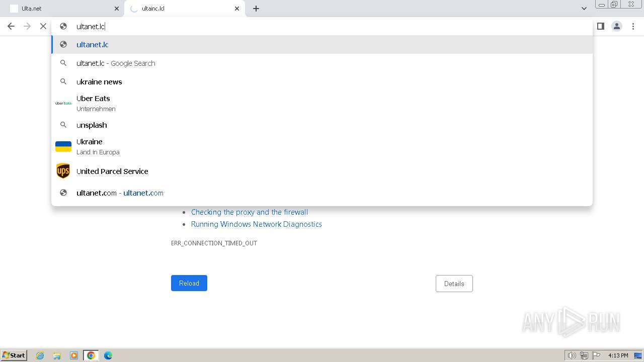Click the blue Reload button
644x362 pixels.
pyautogui.click(x=189, y=283)
